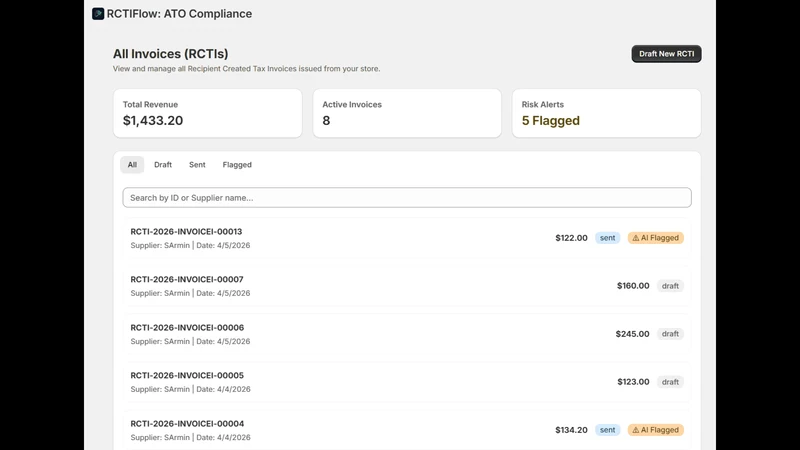Image resolution: width=800 pixels, height=450 pixels.
Task: Open invoice RCTI-2026-INVOICEI-00007
Action: (x=407, y=286)
